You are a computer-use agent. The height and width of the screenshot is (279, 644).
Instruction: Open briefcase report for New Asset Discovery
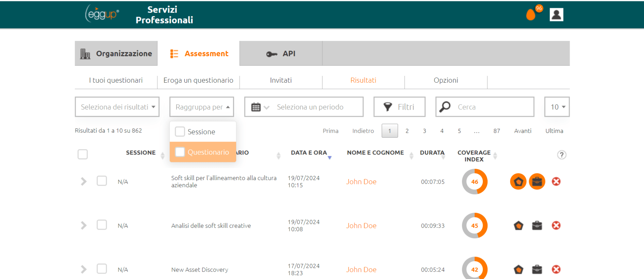[537, 269]
